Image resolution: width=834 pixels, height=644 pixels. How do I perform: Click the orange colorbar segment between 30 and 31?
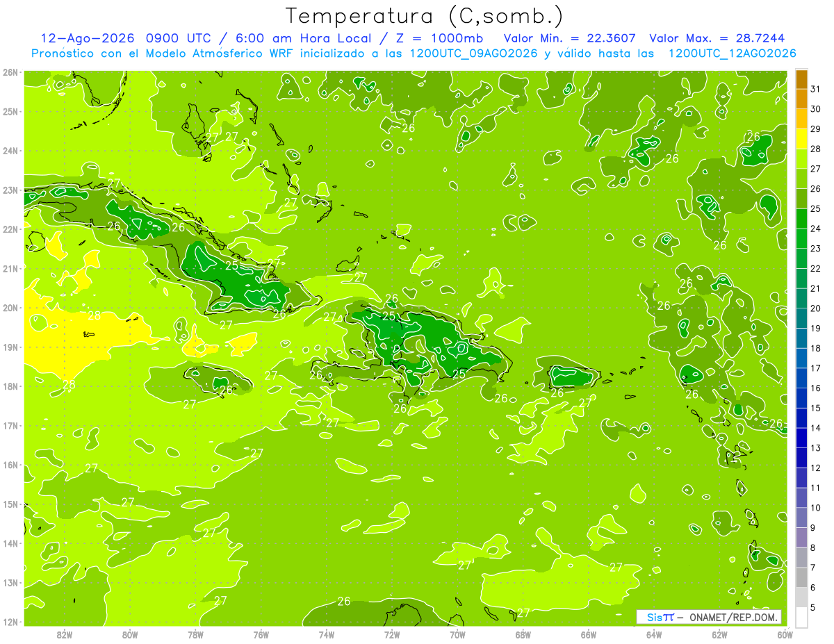pyautogui.click(x=801, y=99)
